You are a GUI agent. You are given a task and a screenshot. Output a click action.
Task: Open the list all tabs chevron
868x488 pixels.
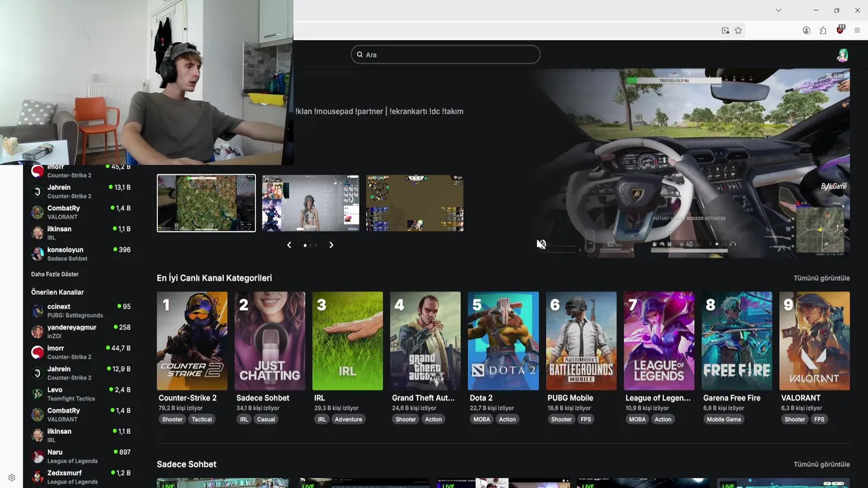[x=778, y=10]
